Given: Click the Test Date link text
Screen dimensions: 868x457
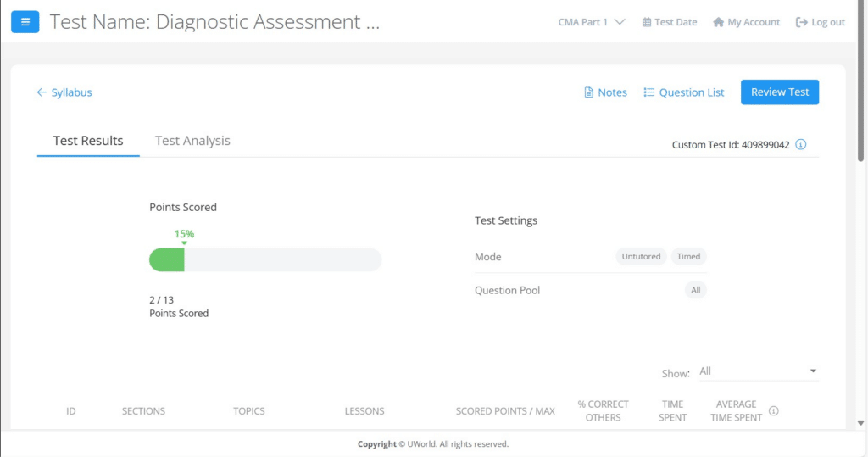Looking at the screenshot, I should coord(676,22).
